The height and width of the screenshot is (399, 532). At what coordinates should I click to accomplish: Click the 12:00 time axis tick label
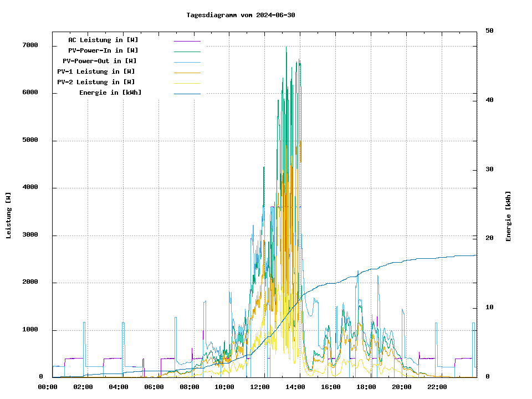click(260, 387)
